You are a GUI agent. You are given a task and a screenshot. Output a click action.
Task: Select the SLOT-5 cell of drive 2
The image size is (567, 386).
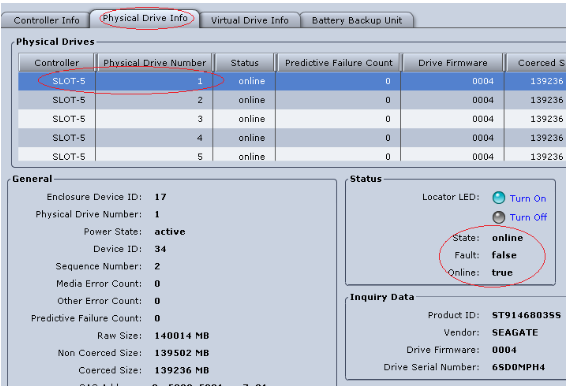[x=57, y=100]
